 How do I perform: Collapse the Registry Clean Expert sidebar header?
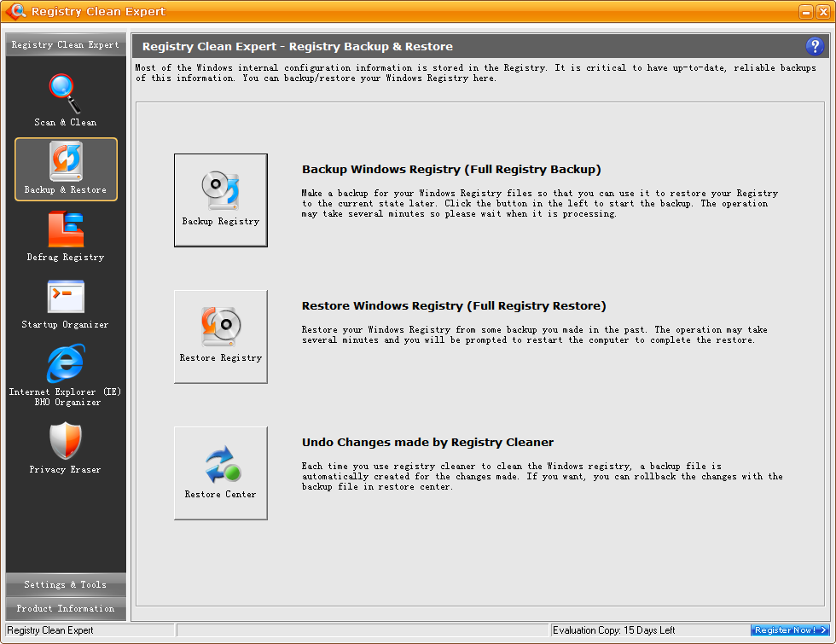[x=66, y=45]
